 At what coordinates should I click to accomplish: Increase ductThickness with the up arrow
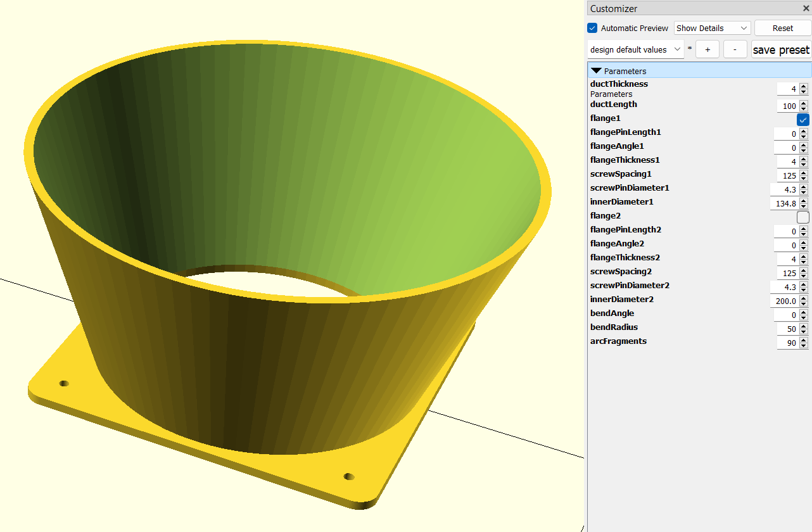[x=804, y=86]
